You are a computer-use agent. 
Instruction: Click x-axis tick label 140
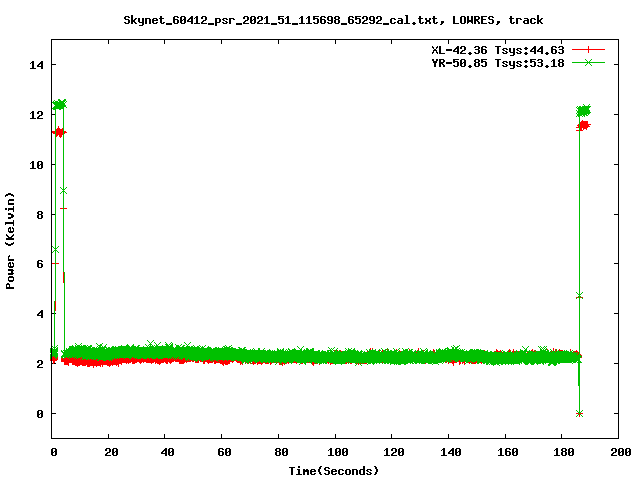point(451,452)
